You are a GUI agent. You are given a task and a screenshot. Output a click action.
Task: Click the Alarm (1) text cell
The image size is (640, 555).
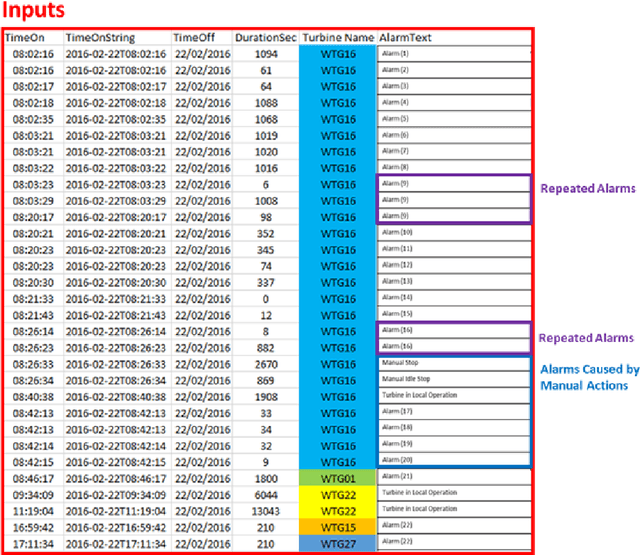(x=454, y=53)
